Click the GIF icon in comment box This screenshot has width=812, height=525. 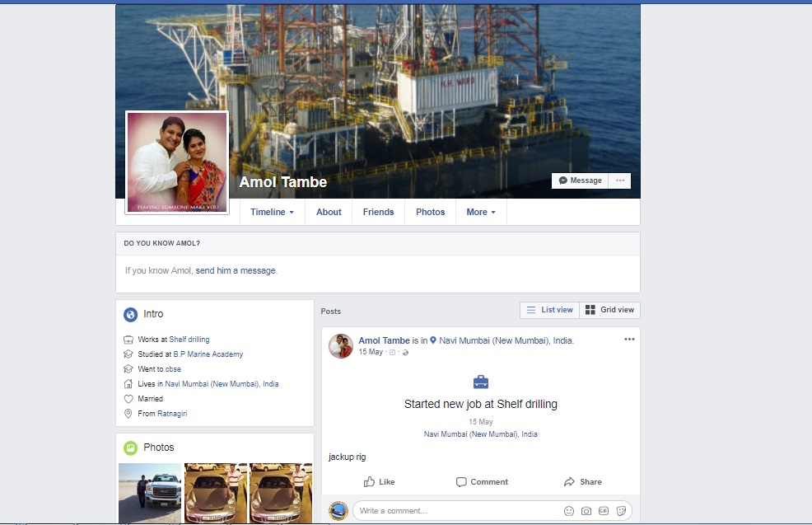(x=604, y=511)
